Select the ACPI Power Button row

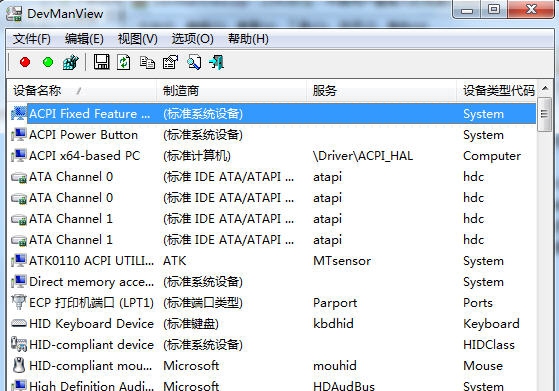pyautogui.click(x=272, y=135)
